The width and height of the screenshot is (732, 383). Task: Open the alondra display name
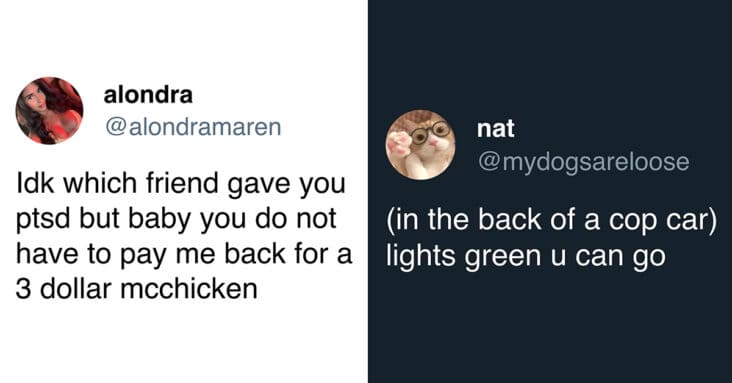148,95
